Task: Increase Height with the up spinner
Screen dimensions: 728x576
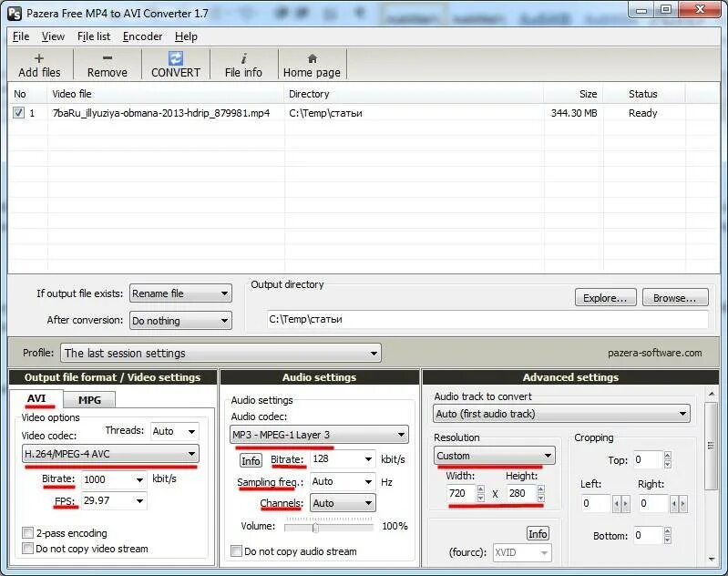Action: pos(540,489)
